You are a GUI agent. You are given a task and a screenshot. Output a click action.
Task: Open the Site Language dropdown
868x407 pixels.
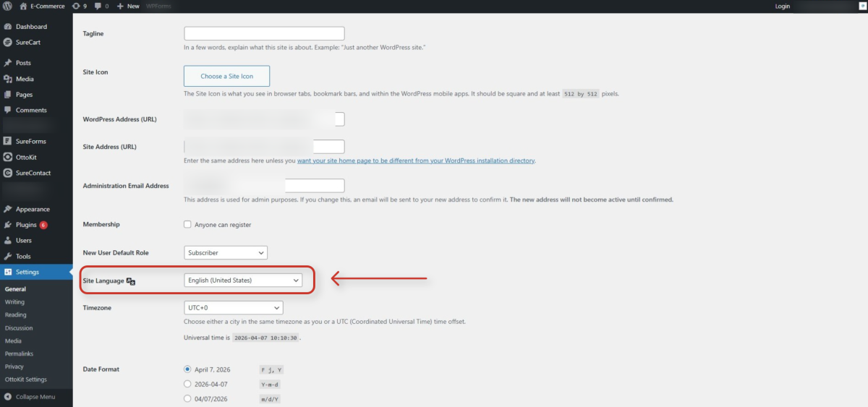pyautogui.click(x=243, y=280)
